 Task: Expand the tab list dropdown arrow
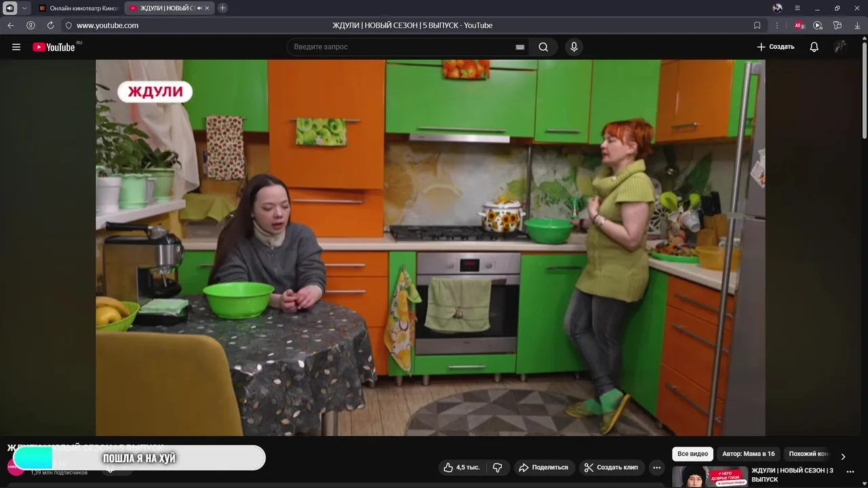pos(25,8)
